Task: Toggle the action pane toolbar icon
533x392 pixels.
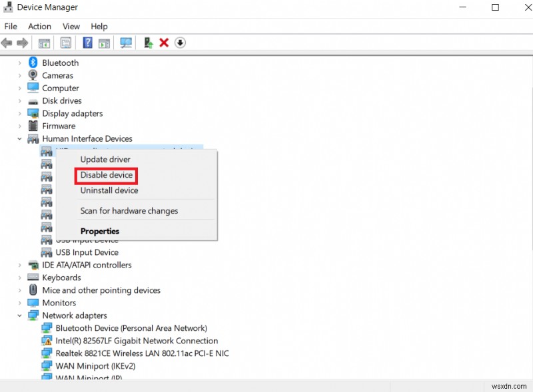Action: 104,43
